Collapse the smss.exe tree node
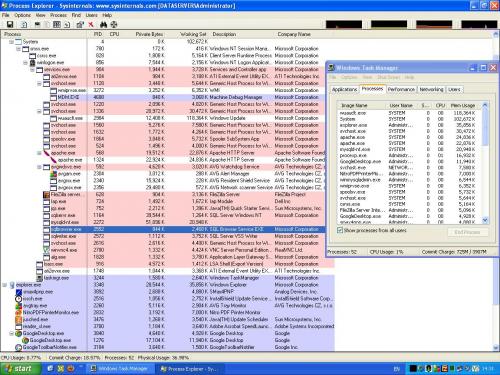Screen dimensions: 500x375 click(x=18, y=49)
